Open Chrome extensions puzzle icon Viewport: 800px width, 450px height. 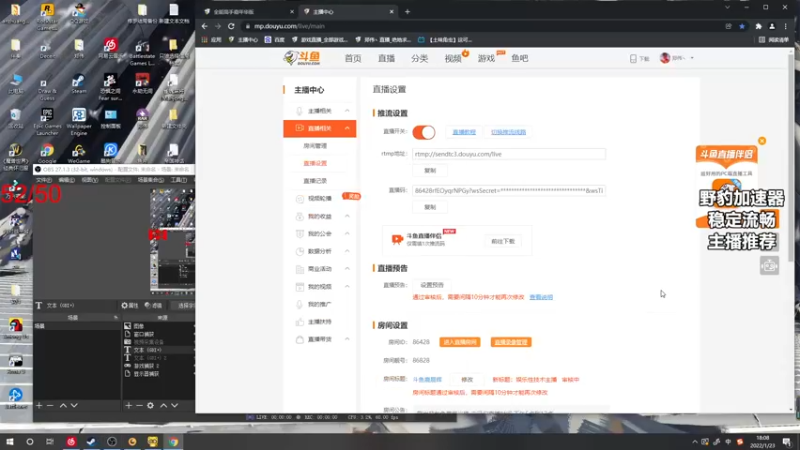click(x=759, y=26)
